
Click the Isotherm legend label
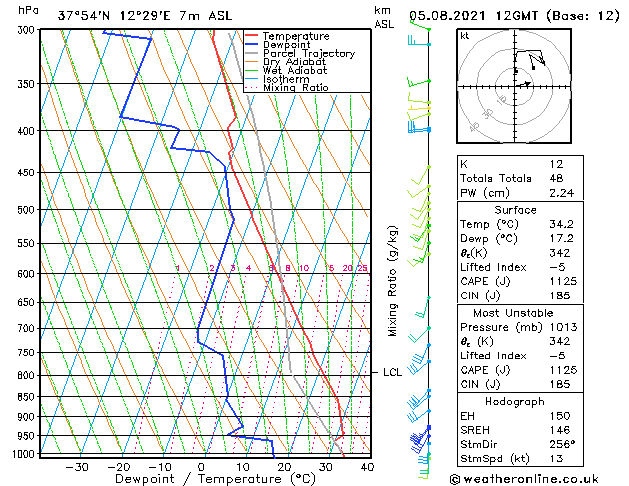pos(286,79)
